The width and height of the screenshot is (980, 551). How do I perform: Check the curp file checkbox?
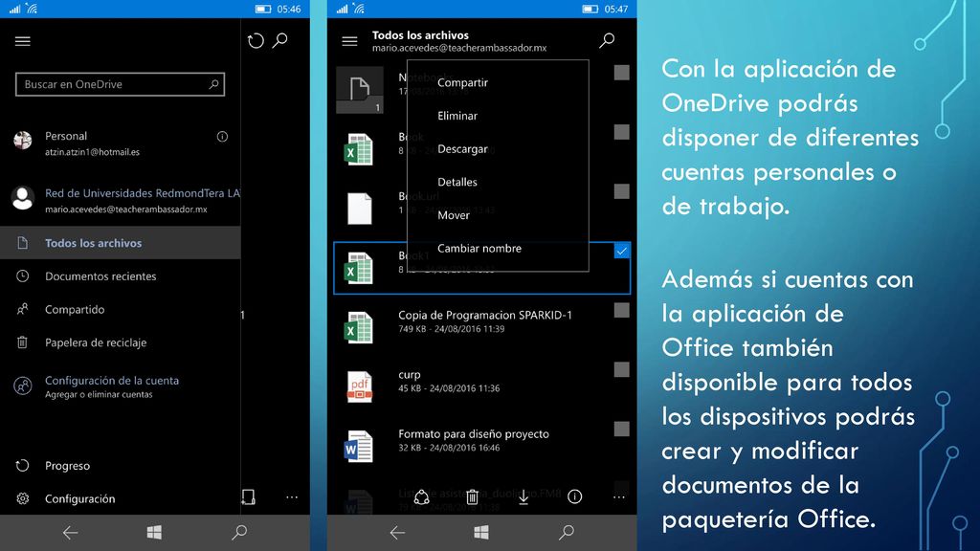[x=621, y=370]
